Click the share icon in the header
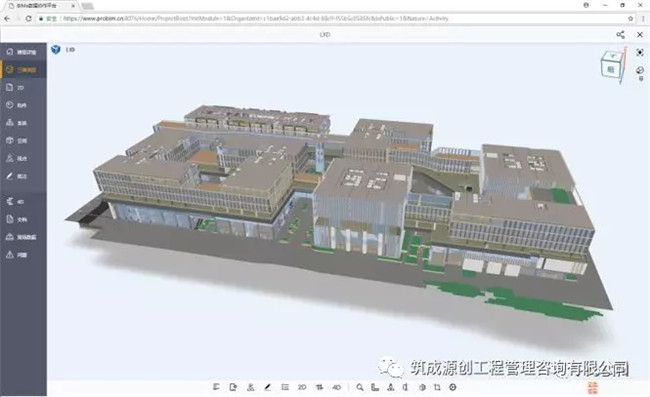Image resolution: width=650 pixels, height=397 pixels. point(620,35)
